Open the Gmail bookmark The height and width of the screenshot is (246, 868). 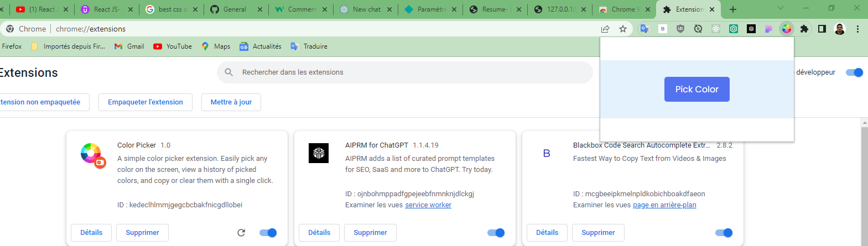coord(129,46)
